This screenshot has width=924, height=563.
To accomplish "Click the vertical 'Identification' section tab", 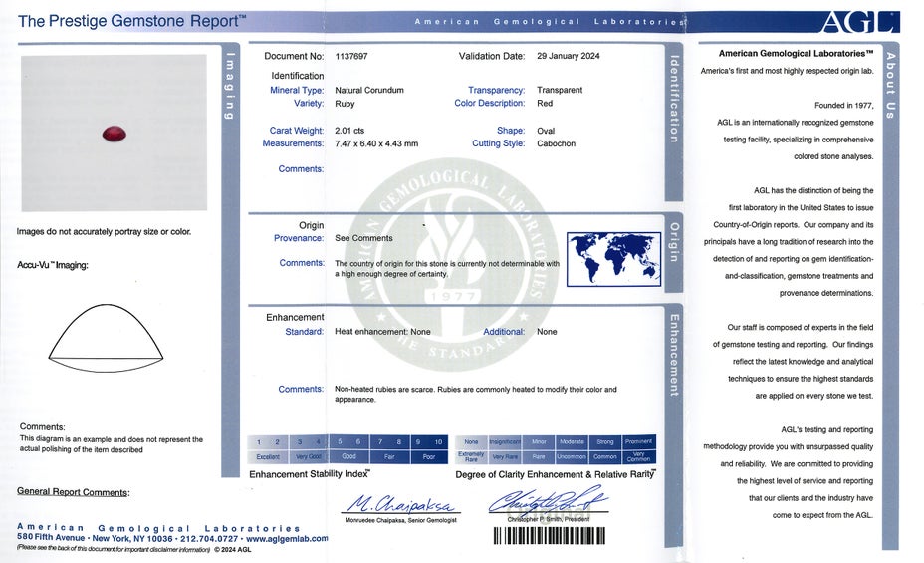I will point(674,98).
